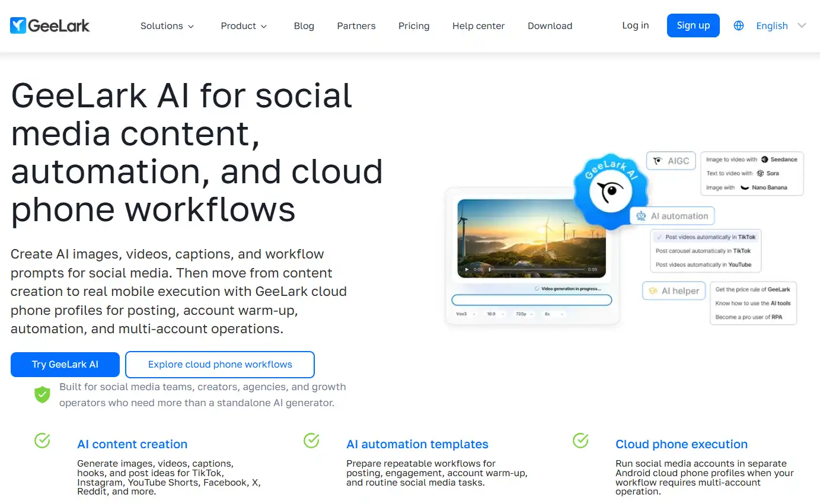
Task: Click the green shield icon
Action: pos(42,394)
